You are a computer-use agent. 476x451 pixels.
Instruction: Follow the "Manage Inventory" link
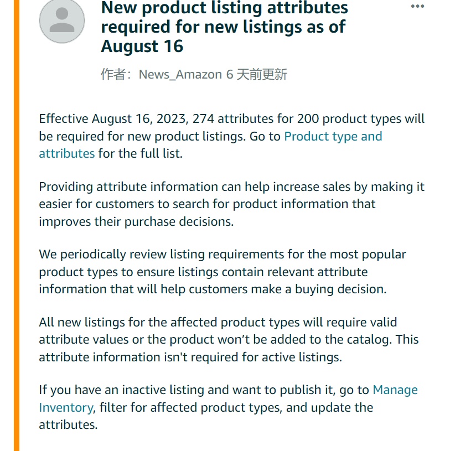(x=395, y=390)
